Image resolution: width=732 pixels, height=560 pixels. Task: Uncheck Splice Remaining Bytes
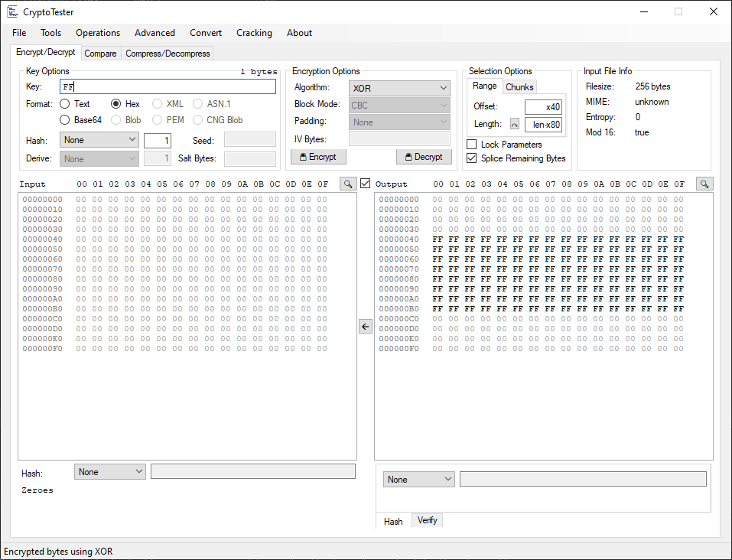[x=472, y=158]
